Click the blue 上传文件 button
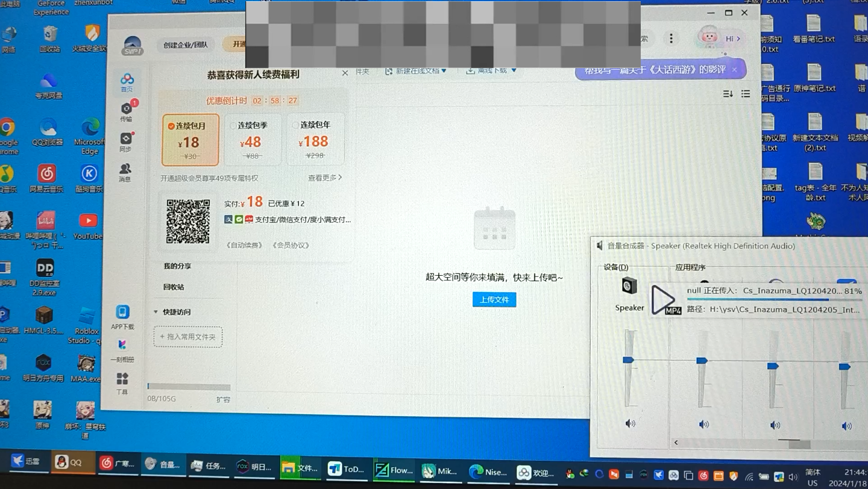 pos(494,299)
